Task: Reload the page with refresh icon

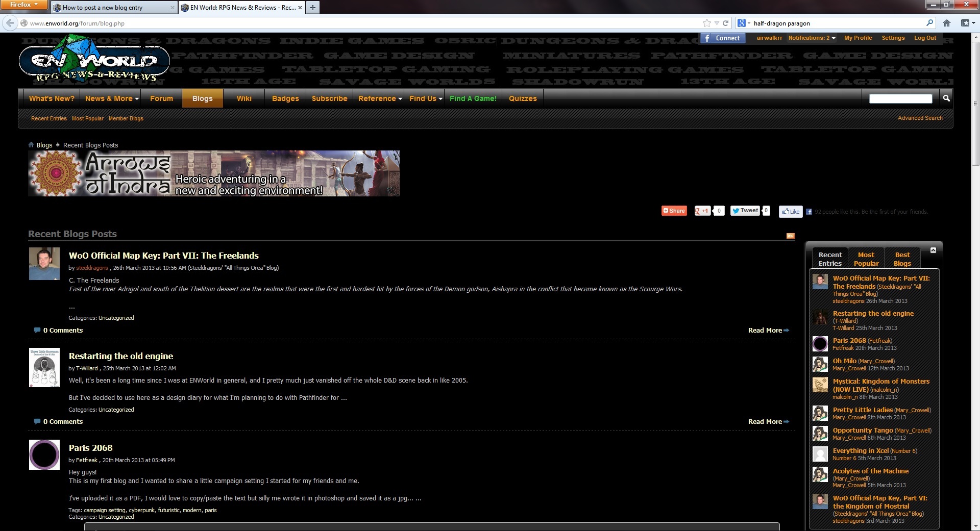Action: tap(725, 23)
